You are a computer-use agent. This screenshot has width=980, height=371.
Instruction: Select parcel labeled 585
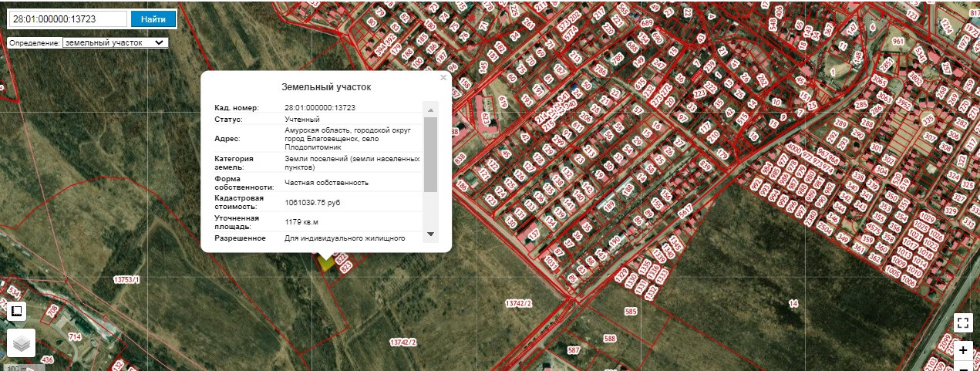pos(631,312)
